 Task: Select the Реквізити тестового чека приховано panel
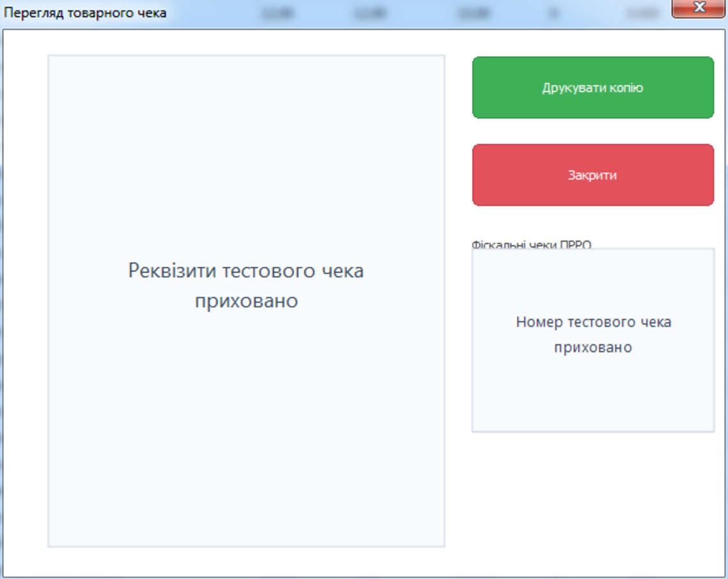tap(246, 301)
